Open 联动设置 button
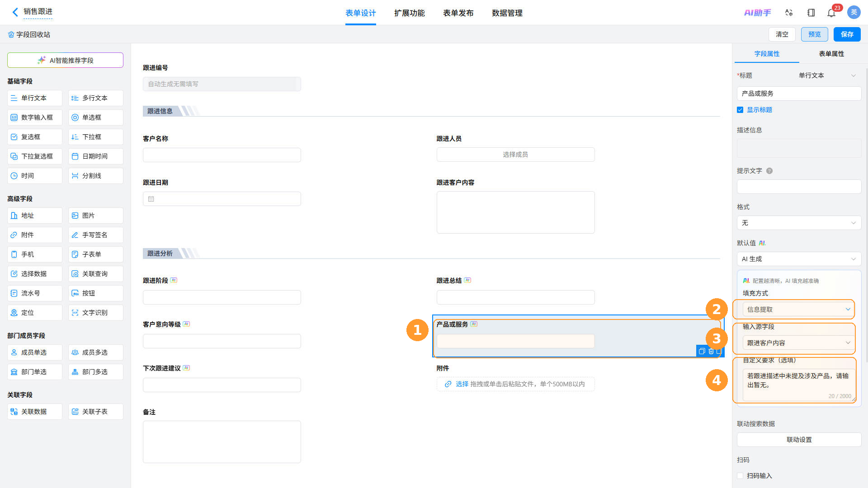The height and width of the screenshot is (488, 868). pyautogui.click(x=799, y=440)
